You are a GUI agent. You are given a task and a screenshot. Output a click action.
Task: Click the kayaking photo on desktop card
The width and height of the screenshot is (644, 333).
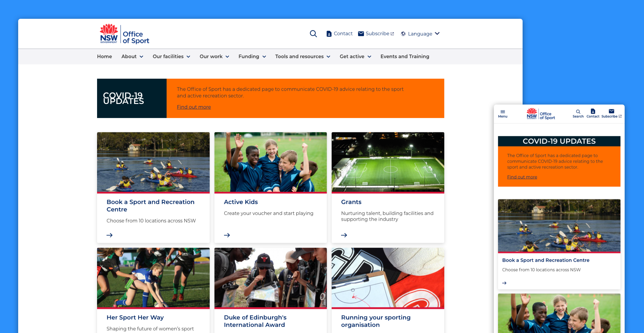coord(153,162)
